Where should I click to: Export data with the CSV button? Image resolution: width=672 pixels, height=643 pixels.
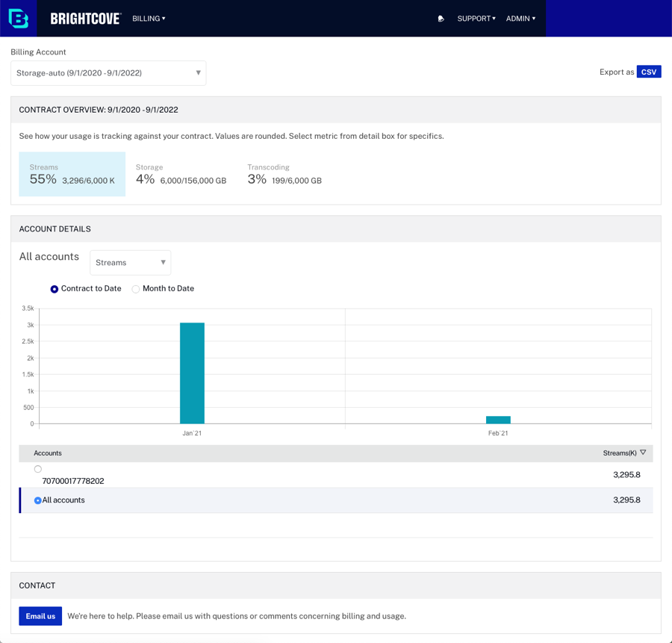click(x=649, y=72)
